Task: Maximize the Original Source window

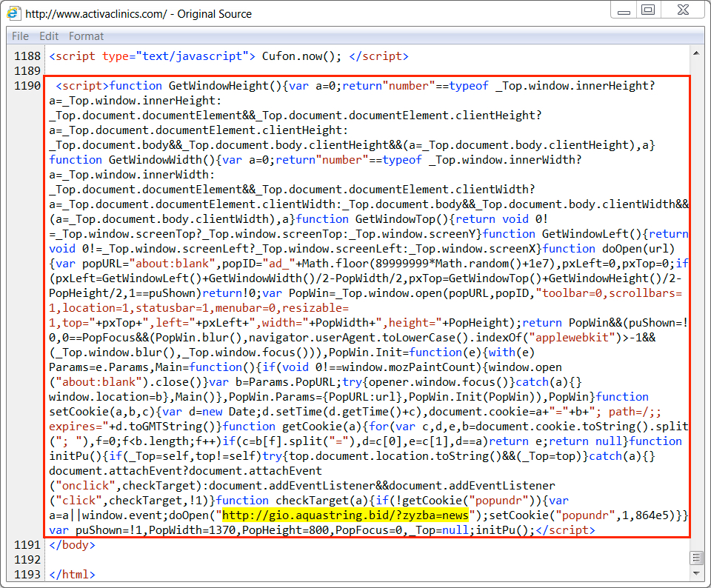Action: click(x=649, y=10)
